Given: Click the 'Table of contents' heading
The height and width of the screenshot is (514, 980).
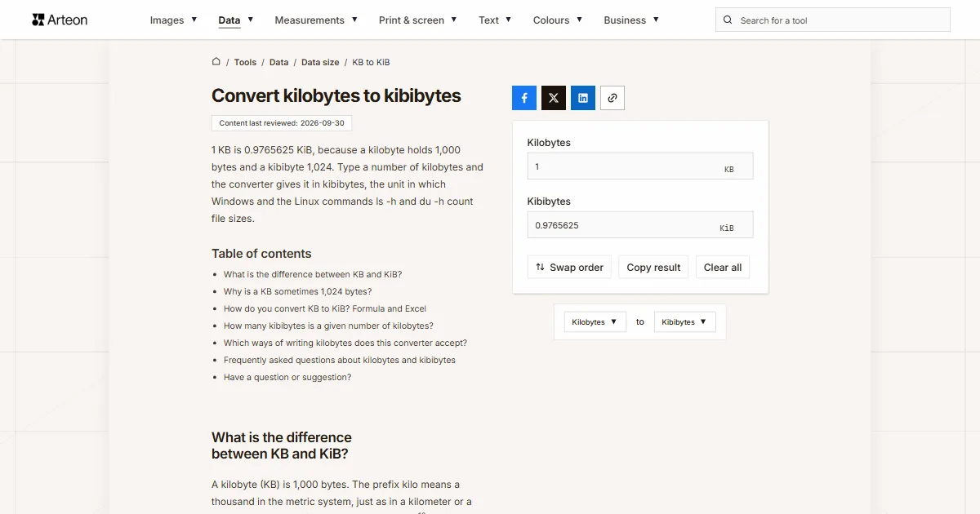Looking at the screenshot, I should click(261, 254).
